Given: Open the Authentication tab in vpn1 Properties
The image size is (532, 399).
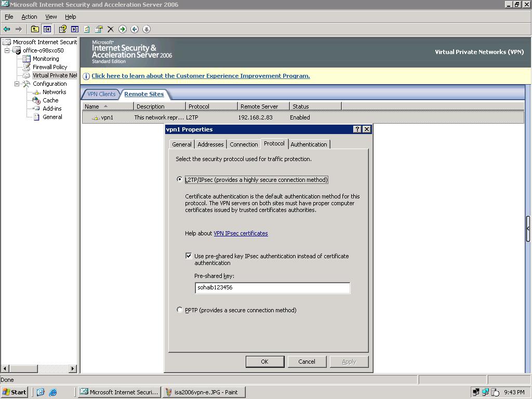Looking at the screenshot, I should click(309, 144).
